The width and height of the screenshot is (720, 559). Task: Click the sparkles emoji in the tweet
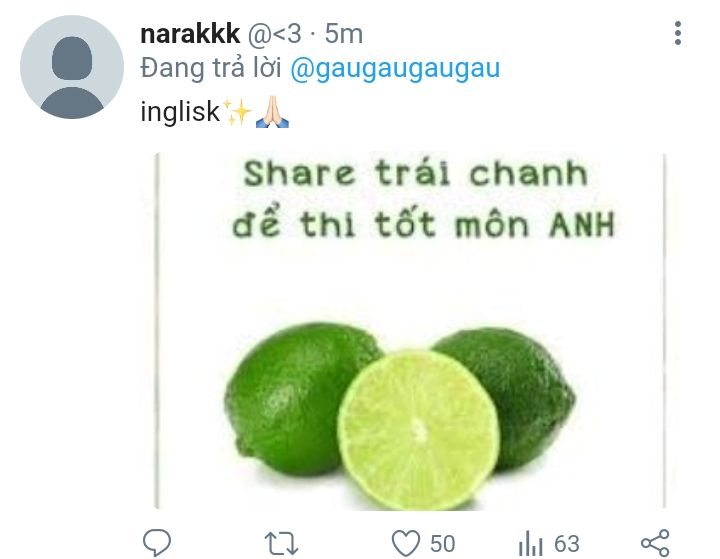click(x=237, y=113)
